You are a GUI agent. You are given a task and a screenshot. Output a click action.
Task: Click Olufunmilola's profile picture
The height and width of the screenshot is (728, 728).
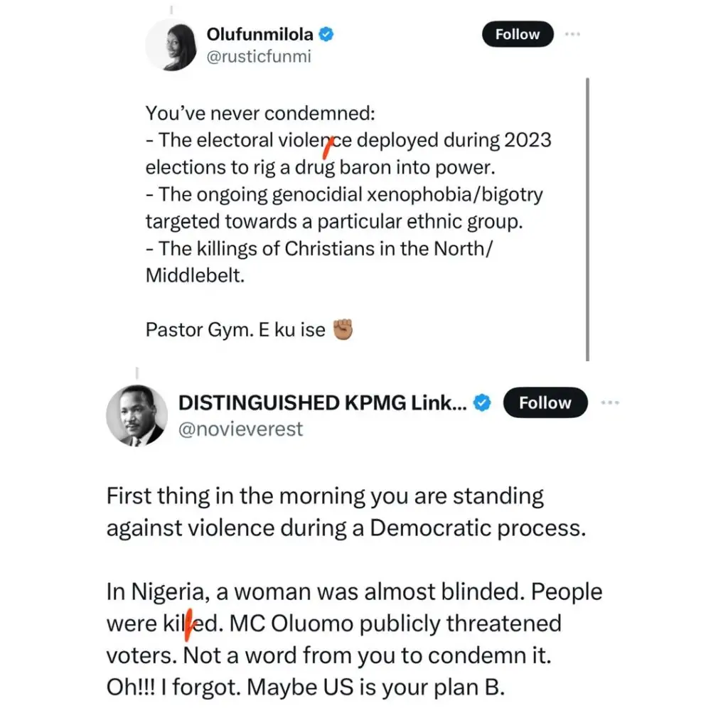click(x=171, y=45)
